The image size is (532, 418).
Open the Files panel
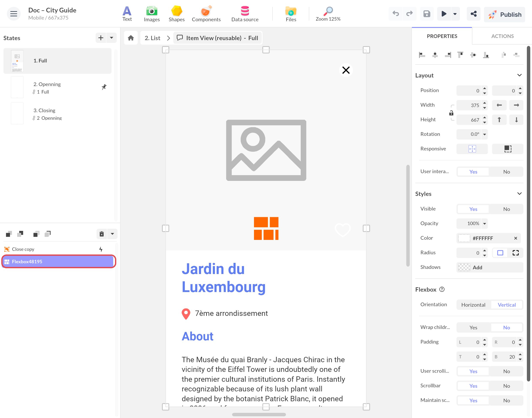coord(291,14)
